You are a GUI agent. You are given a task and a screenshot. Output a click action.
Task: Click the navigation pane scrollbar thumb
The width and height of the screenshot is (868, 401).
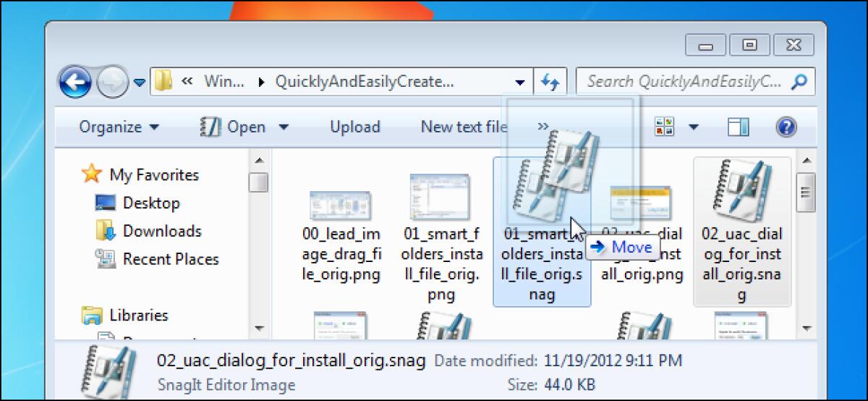(258, 182)
